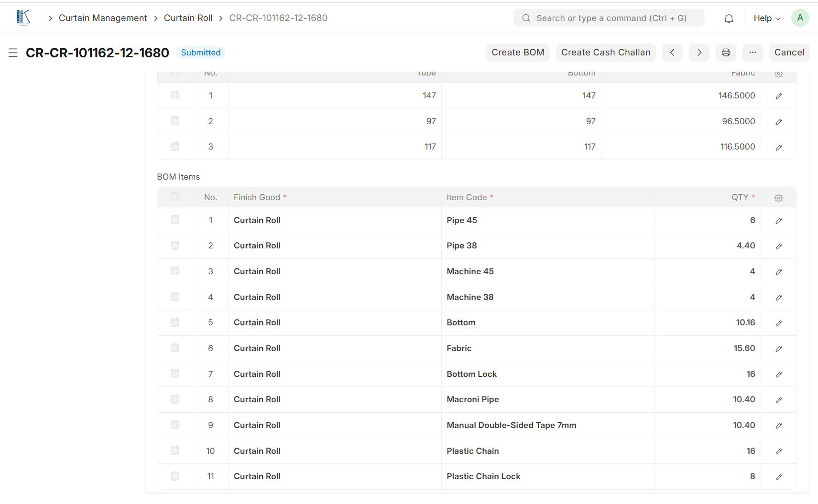
Task: Expand the Help dropdown
Action: [x=767, y=18]
